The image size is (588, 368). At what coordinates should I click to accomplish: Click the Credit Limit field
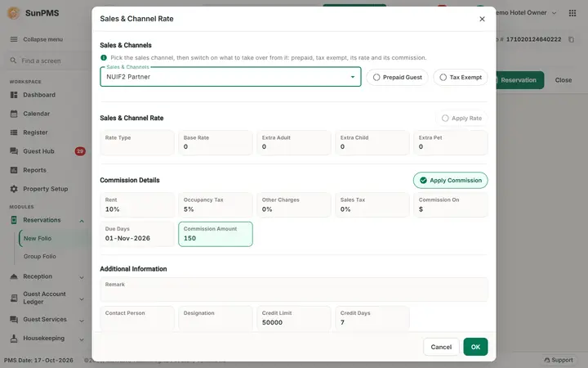click(294, 318)
